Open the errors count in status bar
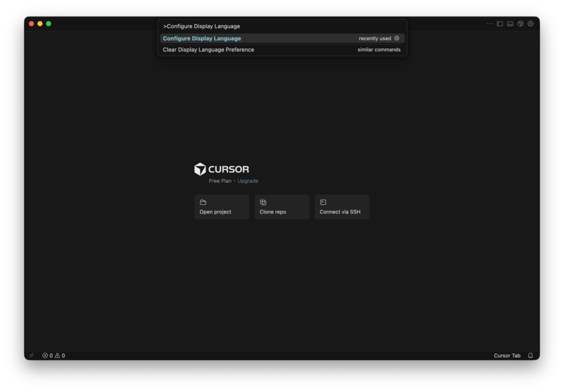 tap(47, 356)
